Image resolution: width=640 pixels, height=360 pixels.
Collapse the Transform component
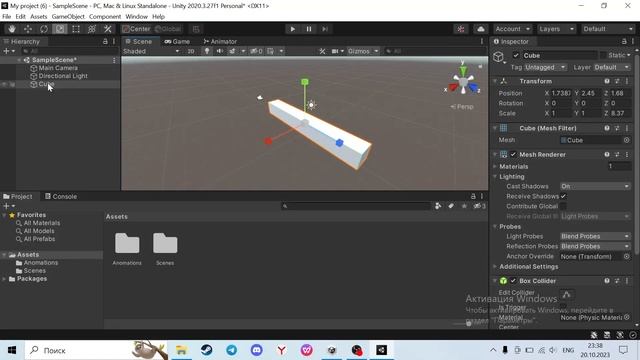click(495, 81)
